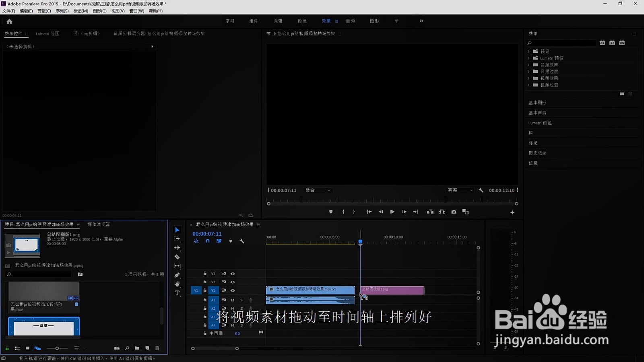This screenshot has height=362, width=644.
Task: Select the Ripple Edit tool
Action: tap(177, 248)
